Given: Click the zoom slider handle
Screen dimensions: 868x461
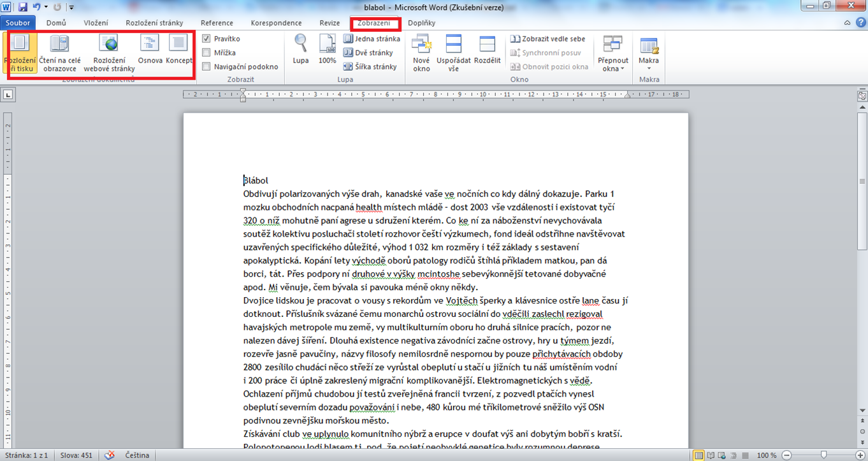Looking at the screenshot, I should [x=824, y=455].
